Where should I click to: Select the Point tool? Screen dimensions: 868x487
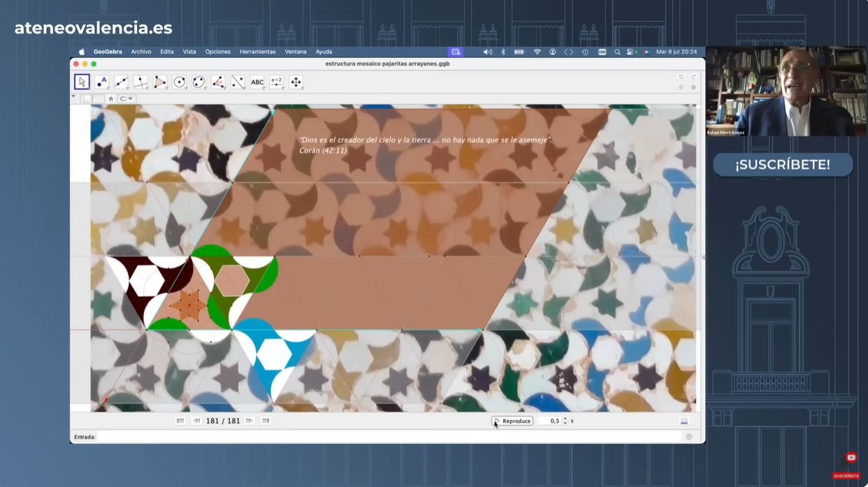(x=101, y=82)
